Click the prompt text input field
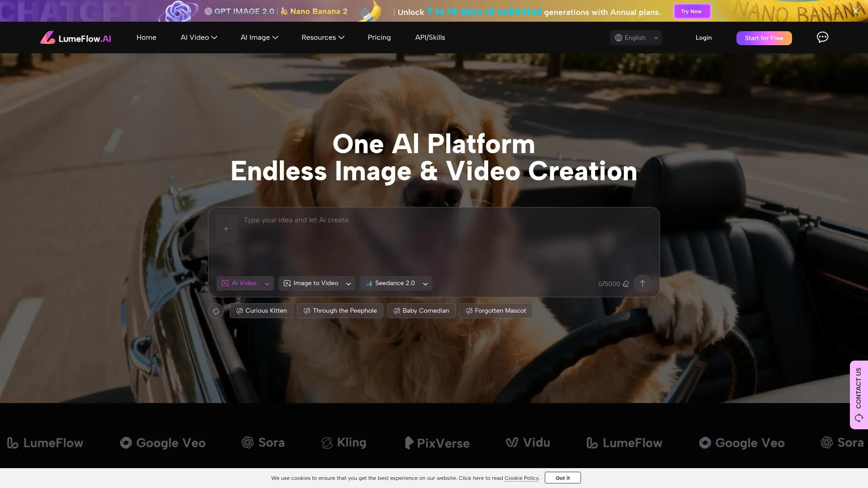868x488 pixels. pos(445,242)
